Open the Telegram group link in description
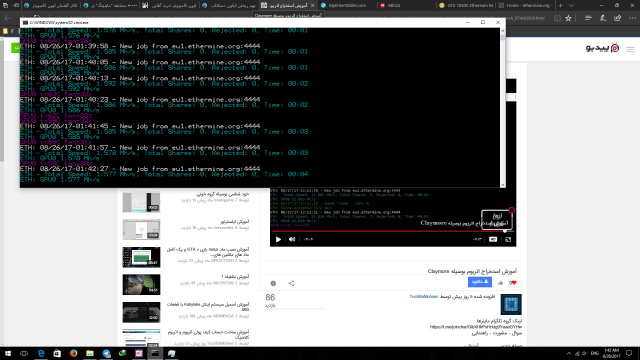Viewport: 640px width, 360px height. coord(476,327)
